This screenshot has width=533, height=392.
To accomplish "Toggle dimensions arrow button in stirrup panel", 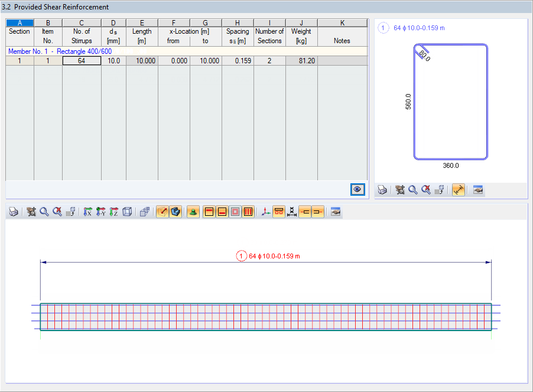I will (459, 190).
